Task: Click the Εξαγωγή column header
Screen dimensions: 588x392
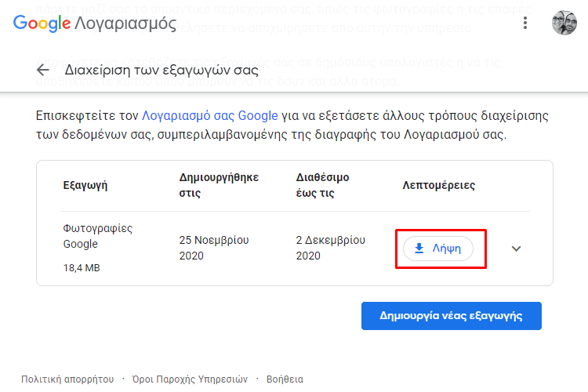Action: (x=85, y=185)
